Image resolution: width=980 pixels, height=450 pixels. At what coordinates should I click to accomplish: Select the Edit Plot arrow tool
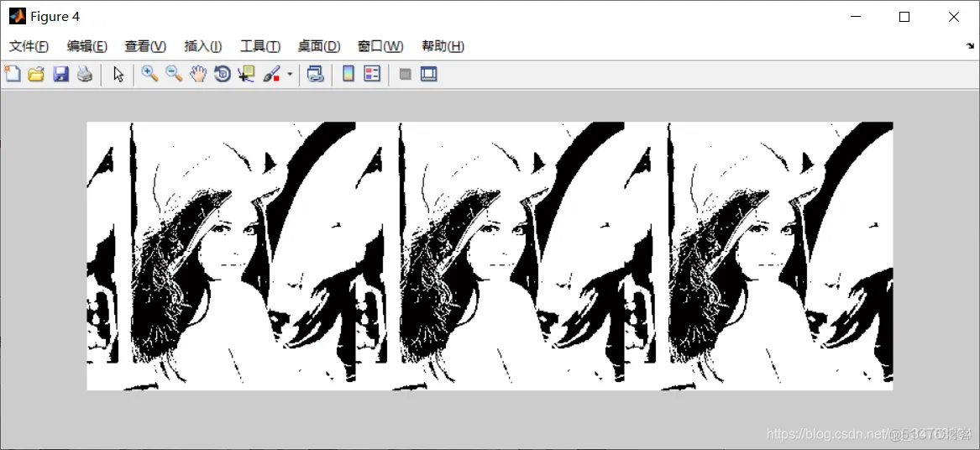click(118, 75)
